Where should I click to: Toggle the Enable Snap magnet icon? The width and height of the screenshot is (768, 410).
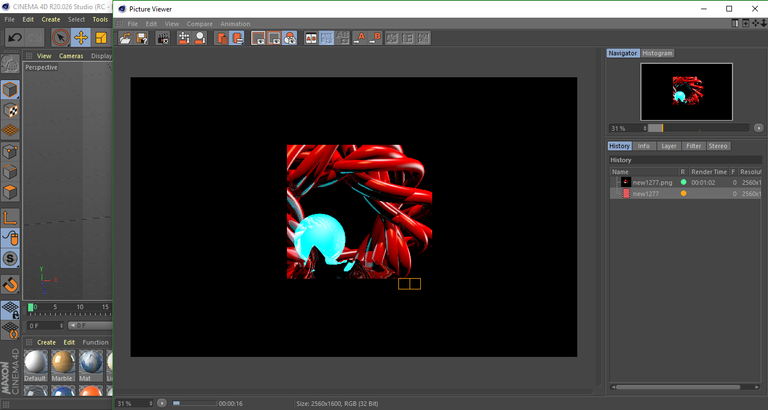[x=10, y=284]
